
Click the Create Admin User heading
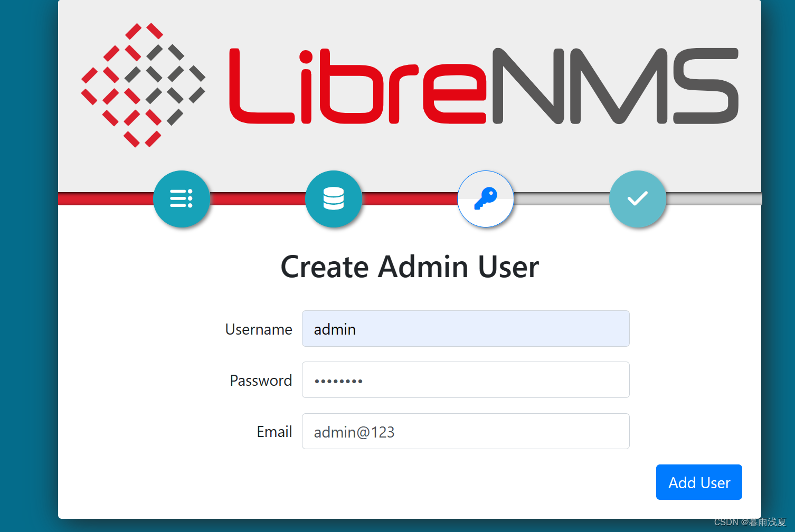click(x=410, y=267)
